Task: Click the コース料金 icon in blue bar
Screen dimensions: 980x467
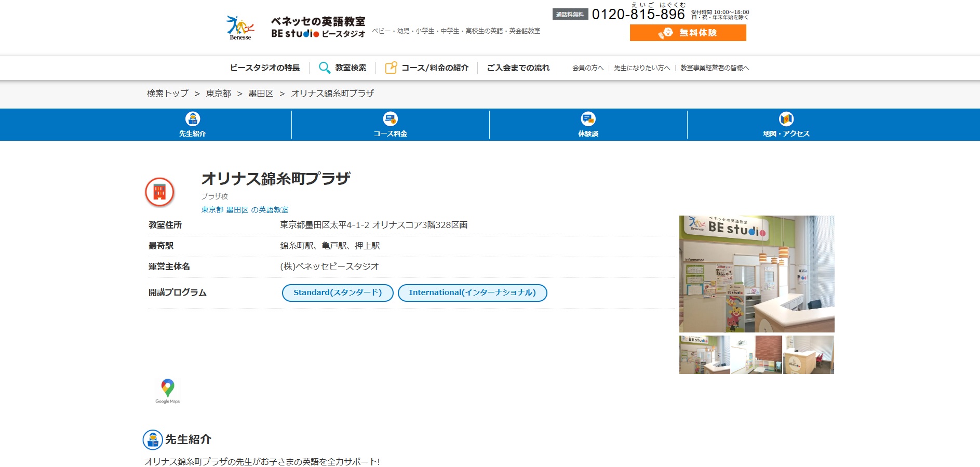Action: (x=391, y=119)
